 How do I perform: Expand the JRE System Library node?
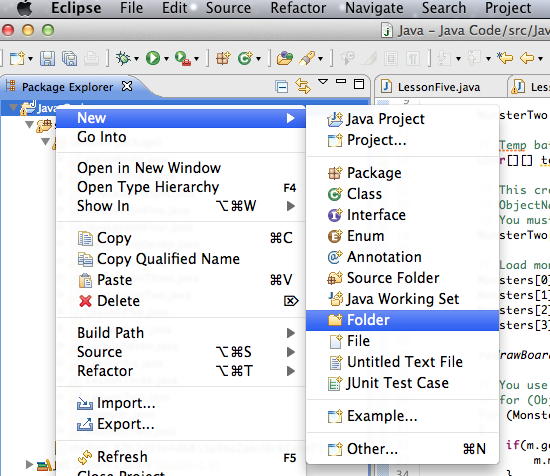coord(29,465)
